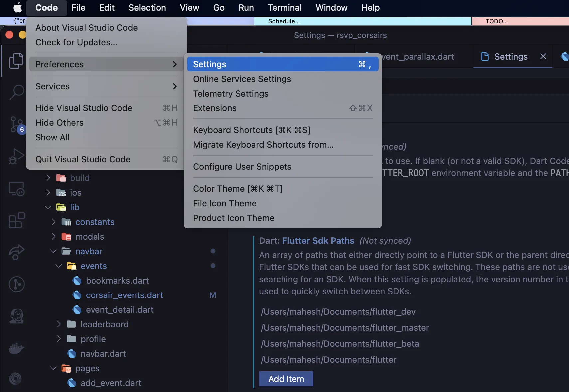569x392 pixels.
Task: Choose Online Services Settings
Action: click(283, 79)
